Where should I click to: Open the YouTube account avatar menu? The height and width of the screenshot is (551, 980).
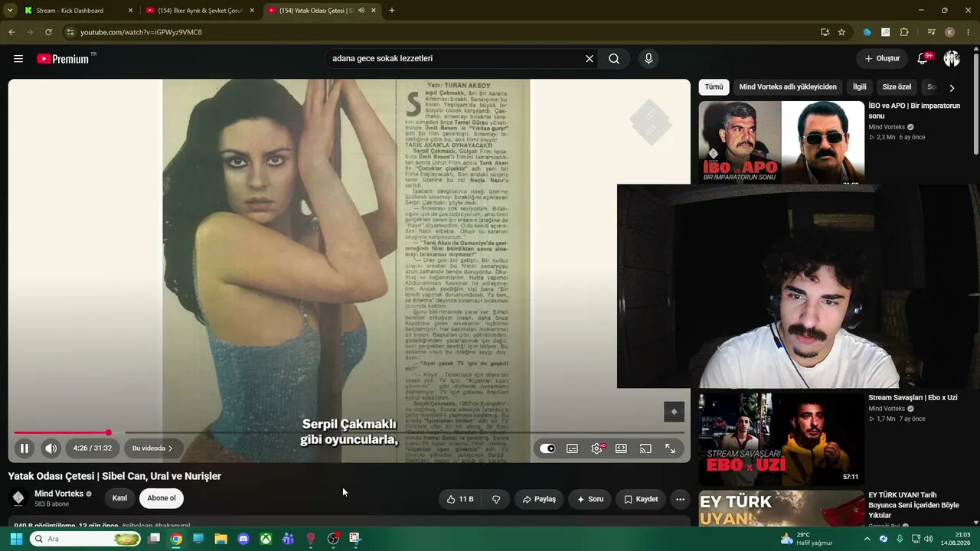click(952, 59)
